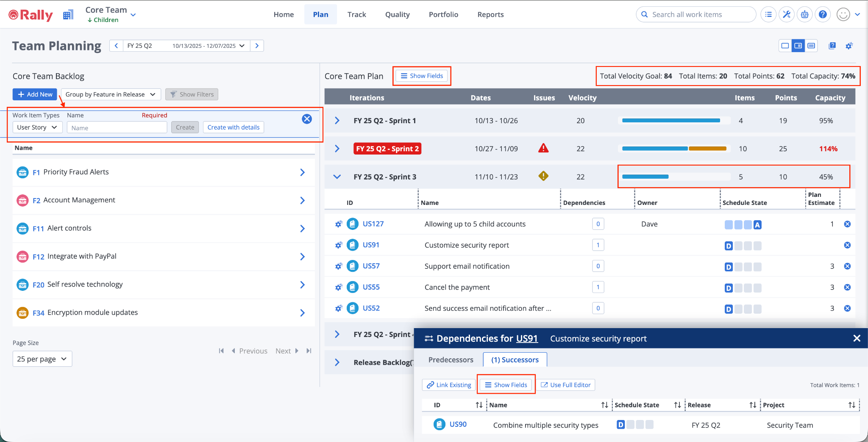Open Group by Feature in Release dropdown

(x=111, y=94)
